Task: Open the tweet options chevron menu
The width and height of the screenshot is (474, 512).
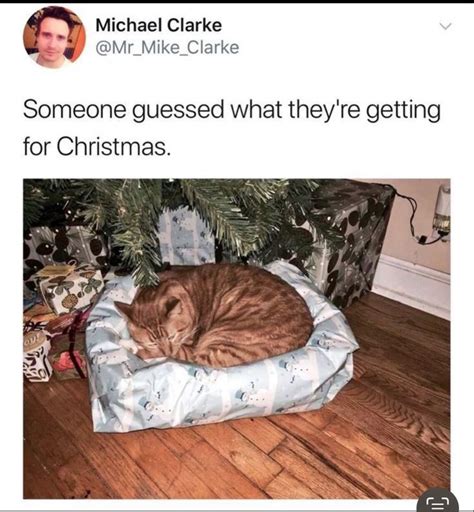Action: click(x=445, y=26)
